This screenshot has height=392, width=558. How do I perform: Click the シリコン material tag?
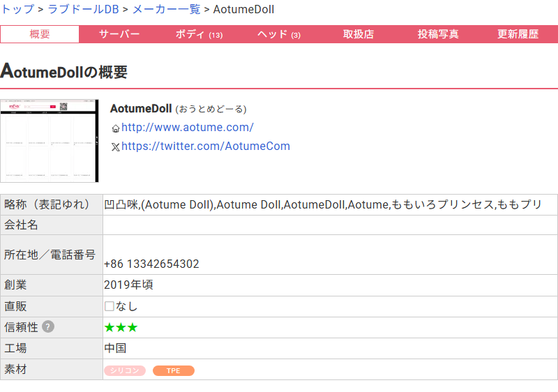point(125,370)
